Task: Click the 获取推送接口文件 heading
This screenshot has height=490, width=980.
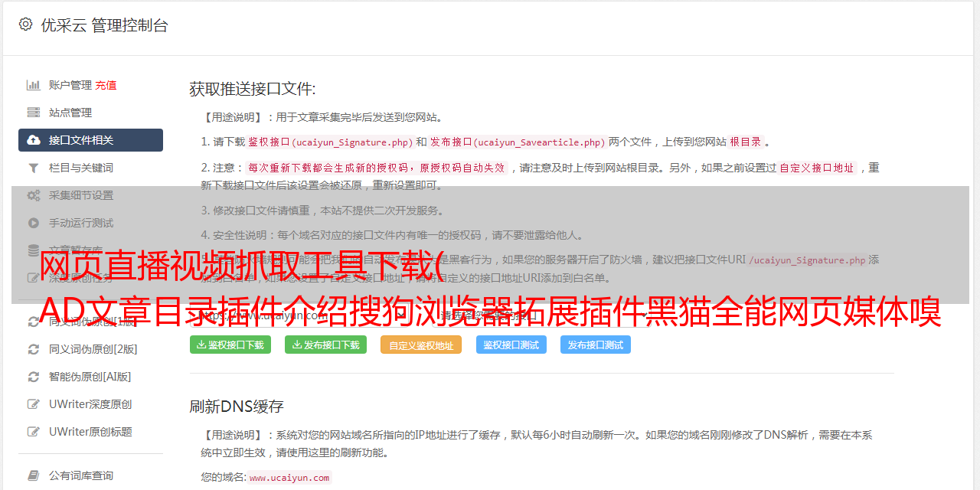Action: [253, 89]
